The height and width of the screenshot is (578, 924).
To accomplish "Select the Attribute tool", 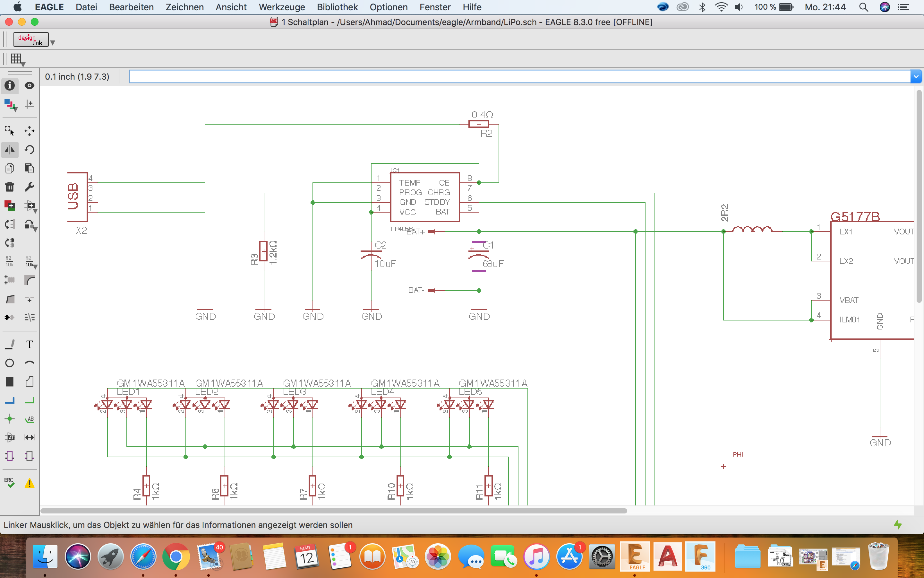I will (x=10, y=437).
